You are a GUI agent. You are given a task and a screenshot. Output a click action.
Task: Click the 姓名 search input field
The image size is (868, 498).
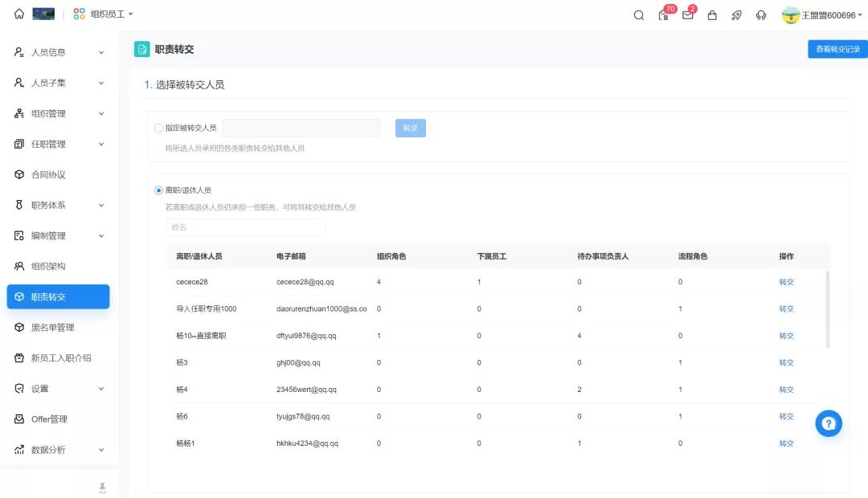tap(245, 227)
